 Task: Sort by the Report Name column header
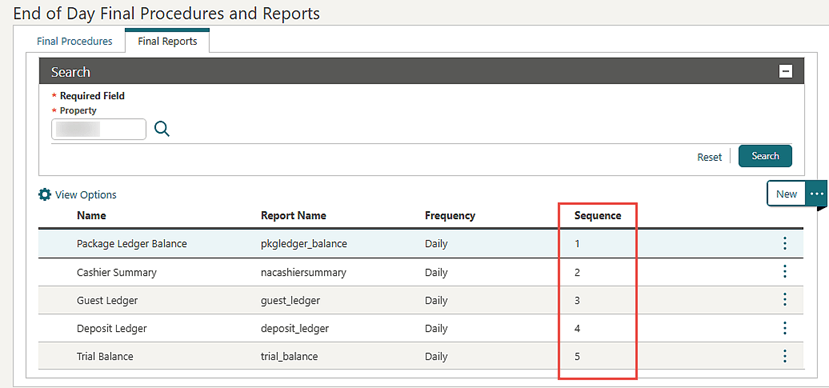(x=293, y=216)
